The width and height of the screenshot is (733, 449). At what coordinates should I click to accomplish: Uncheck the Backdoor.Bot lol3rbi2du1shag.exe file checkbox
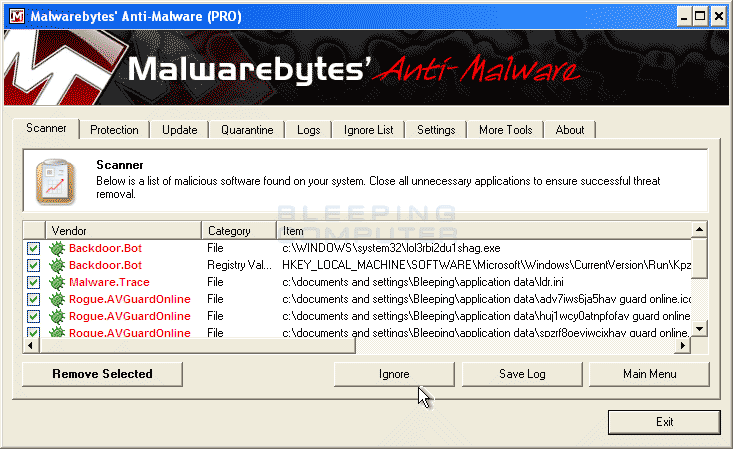point(33,248)
